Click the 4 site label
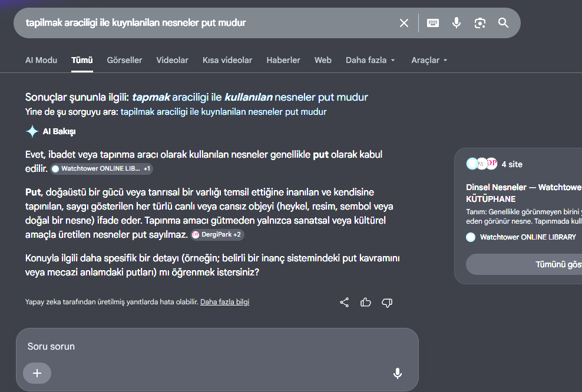The height and width of the screenshot is (392, 582). point(512,164)
